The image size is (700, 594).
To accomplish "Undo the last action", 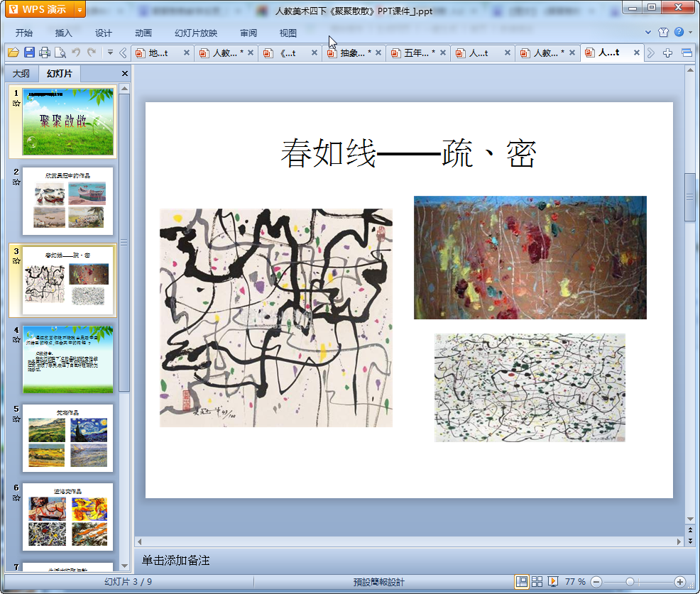I will coord(76,53).
